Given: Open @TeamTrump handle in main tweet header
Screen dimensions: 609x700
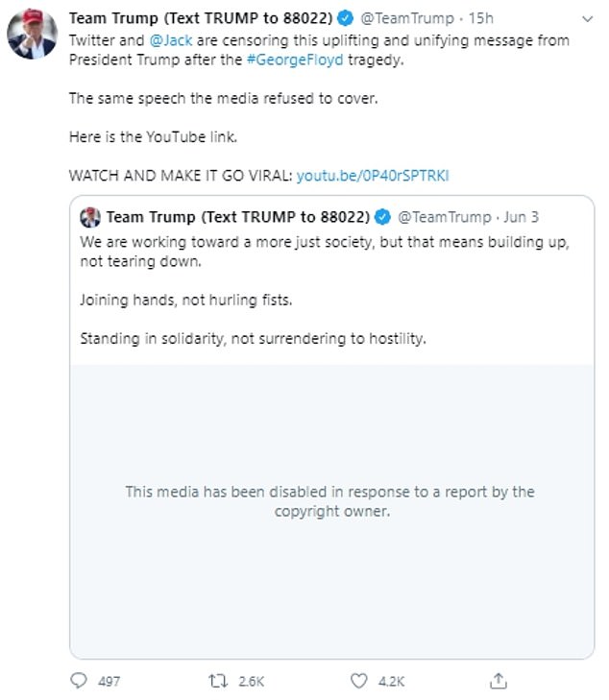Looking at the screenshot, I should tap(407, 18).
